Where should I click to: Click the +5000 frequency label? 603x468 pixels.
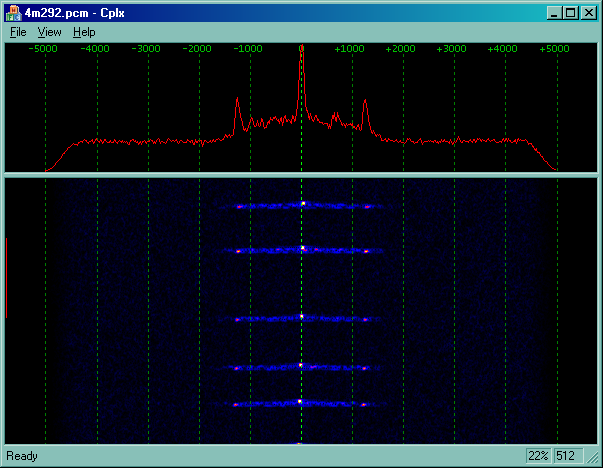[x=554, y=49]
